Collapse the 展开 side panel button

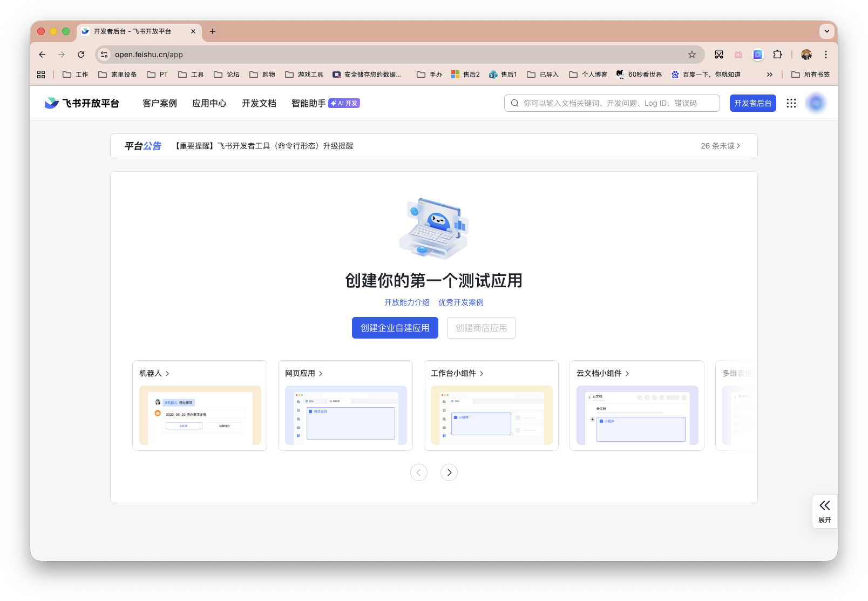click(x=824, y=511)
